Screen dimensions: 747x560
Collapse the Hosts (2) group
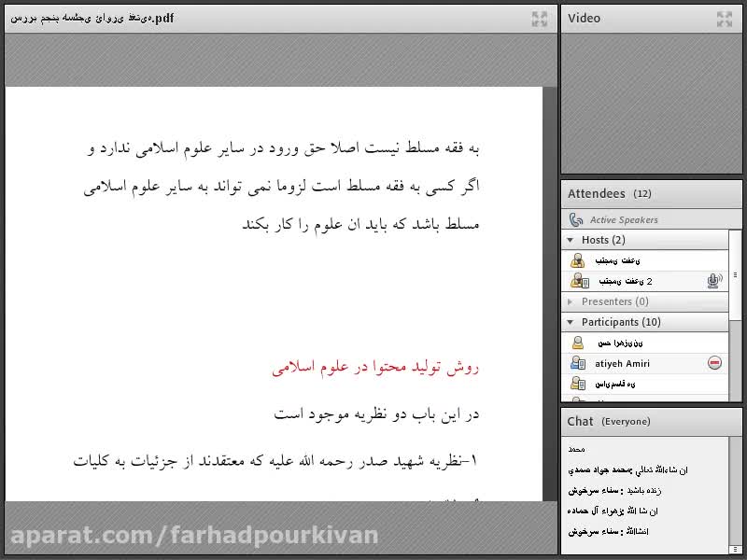(571, 240)
